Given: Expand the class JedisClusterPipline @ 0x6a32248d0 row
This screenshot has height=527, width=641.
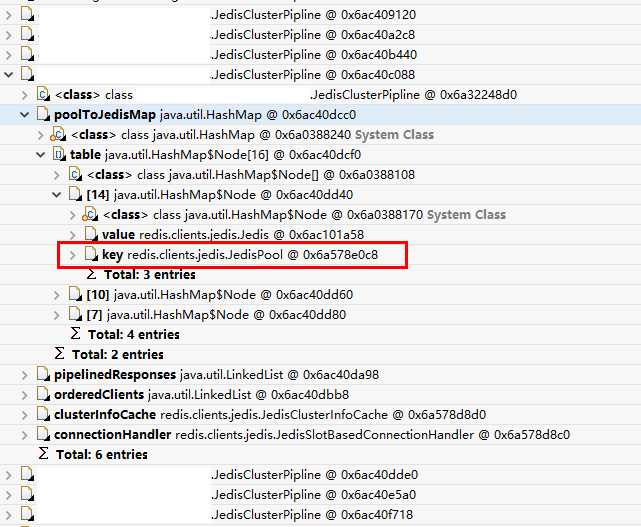Looking at the screenshot, I should 25,95.
